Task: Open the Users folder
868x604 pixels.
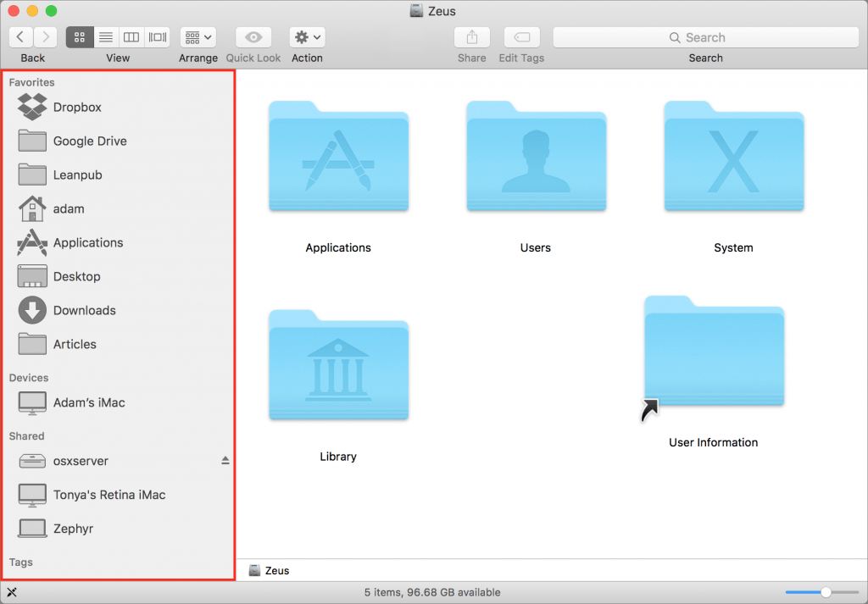Action: pos(536,157)
